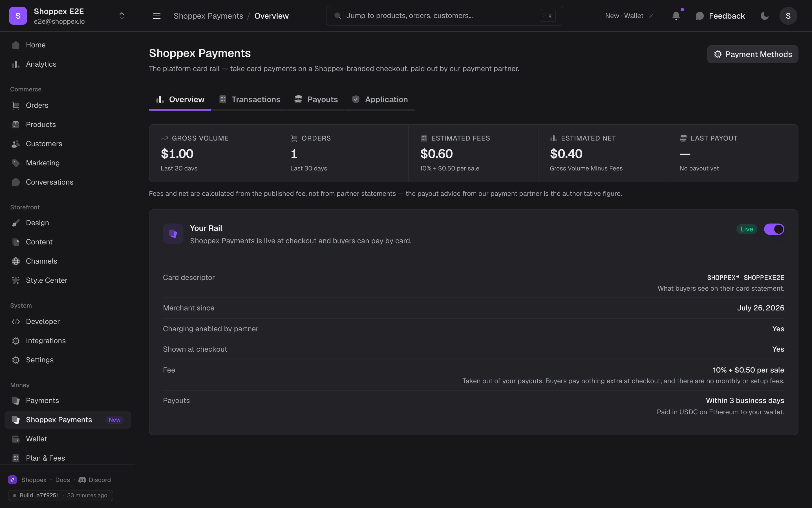Open Developer in the sidebar
Viewport: 812px width, 508px height.
(67, 321)
